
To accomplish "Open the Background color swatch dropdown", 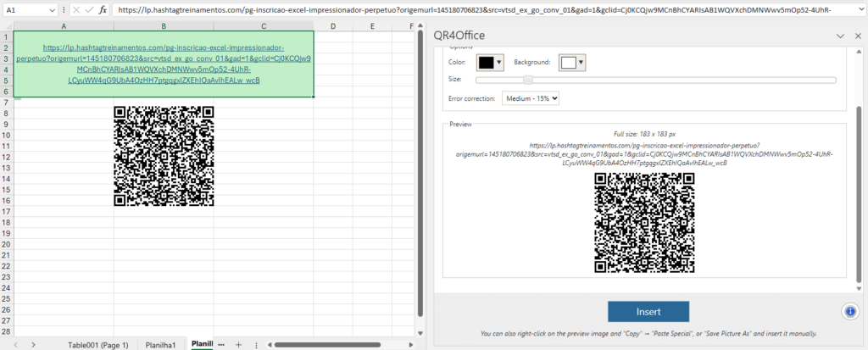I will pos(572,63).
